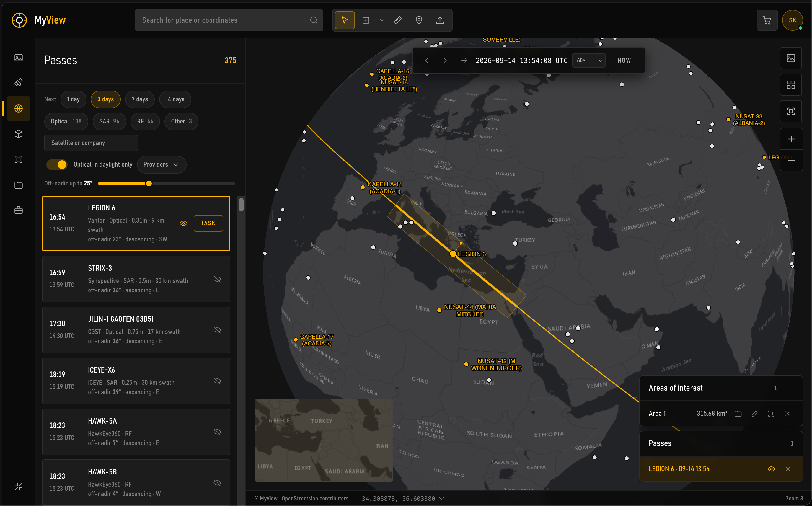
Task: Filter passes by Optical 108
Action: [66, 121]
